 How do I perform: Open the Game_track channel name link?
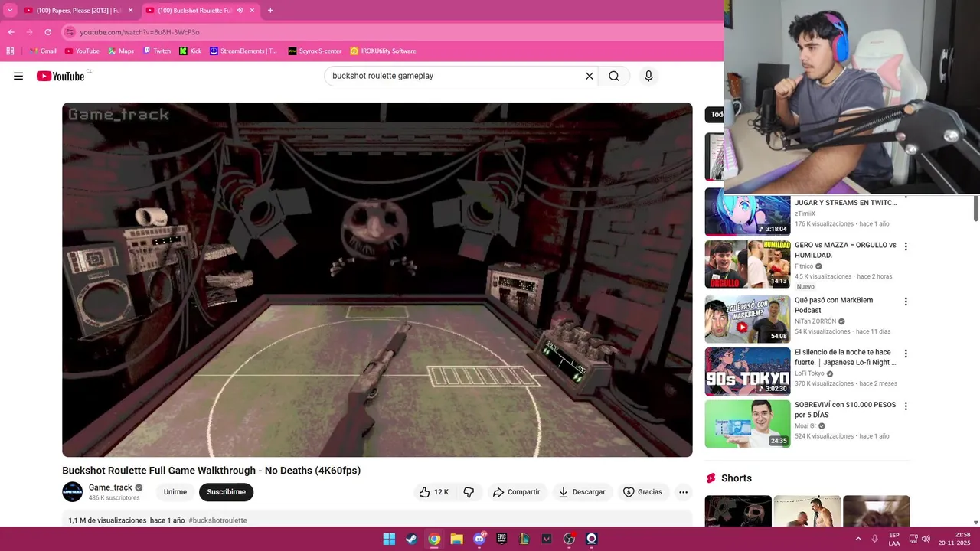point(110,487)
